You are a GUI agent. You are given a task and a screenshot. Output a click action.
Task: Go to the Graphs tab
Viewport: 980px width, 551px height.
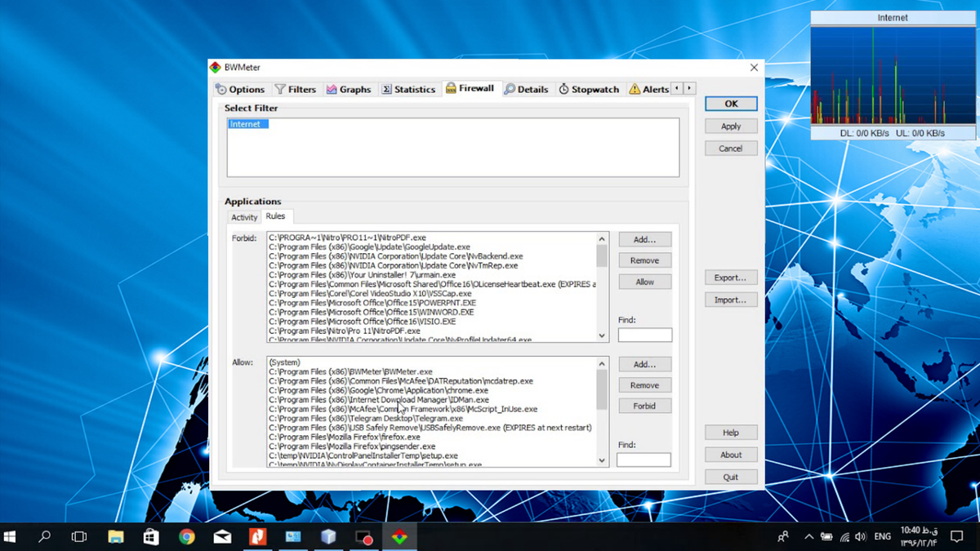pos(349,89)
